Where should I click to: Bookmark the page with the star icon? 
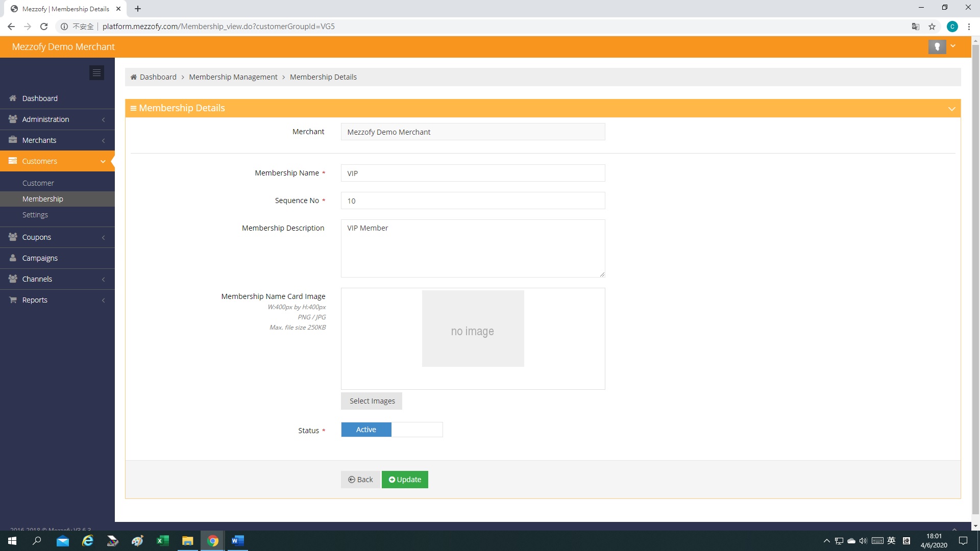point(932,27)
